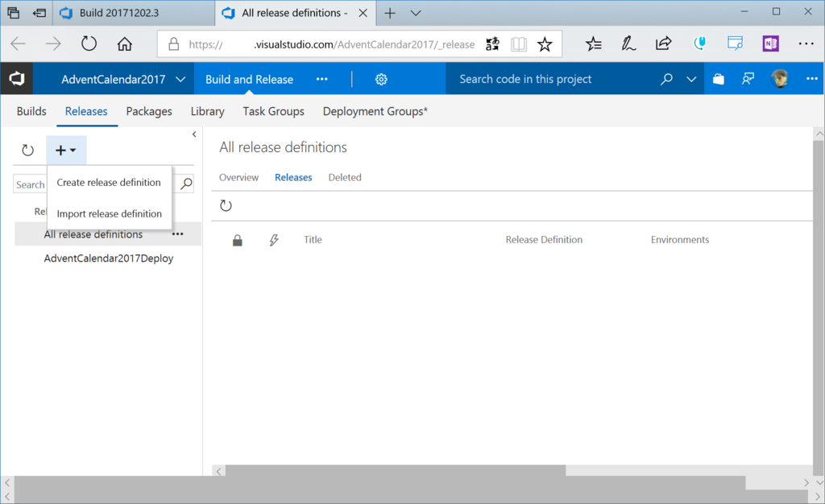Open ellipsis menu for All release definitions
The width and height of the screenshot is (825, 504).
(178, 234)
